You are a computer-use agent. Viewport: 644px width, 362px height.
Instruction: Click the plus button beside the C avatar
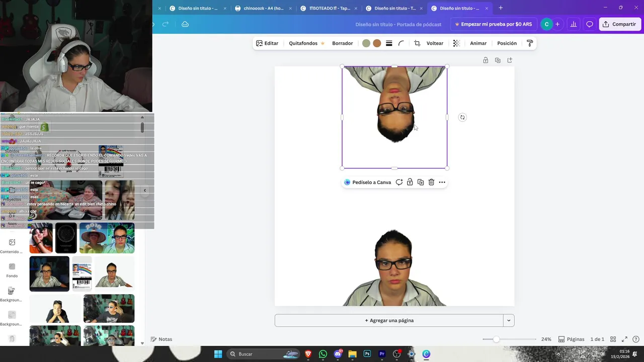pos(557,24)
